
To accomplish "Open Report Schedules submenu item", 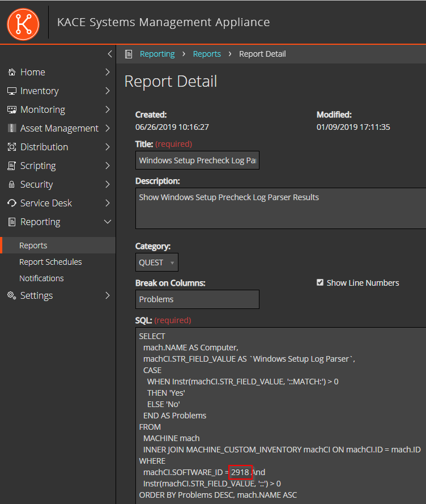I will [50, 262].
